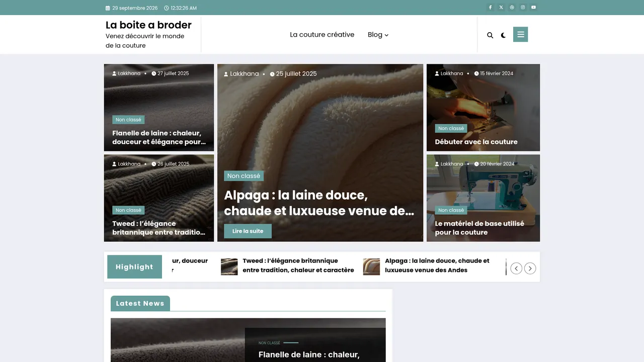Click the 20 février 2024 date
This screenshot has height=362, width=644.
coord(497,164)
